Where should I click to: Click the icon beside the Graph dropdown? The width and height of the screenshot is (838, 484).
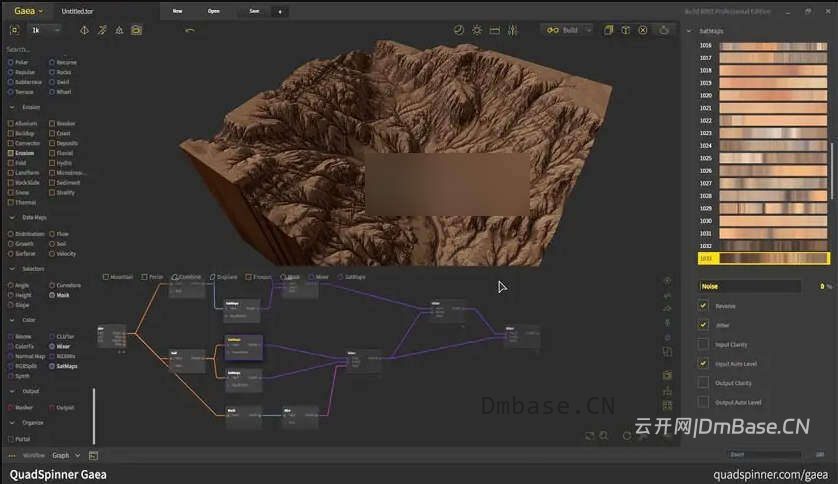(x=94, y=455)
